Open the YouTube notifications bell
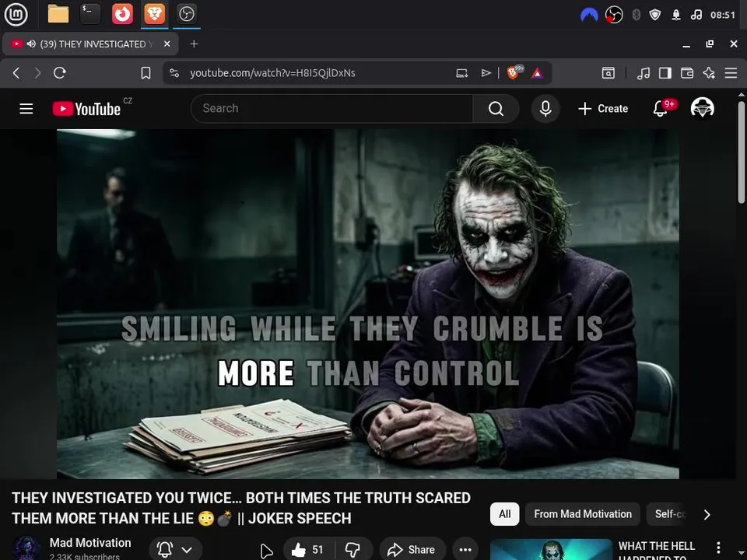 click(661, 109)
